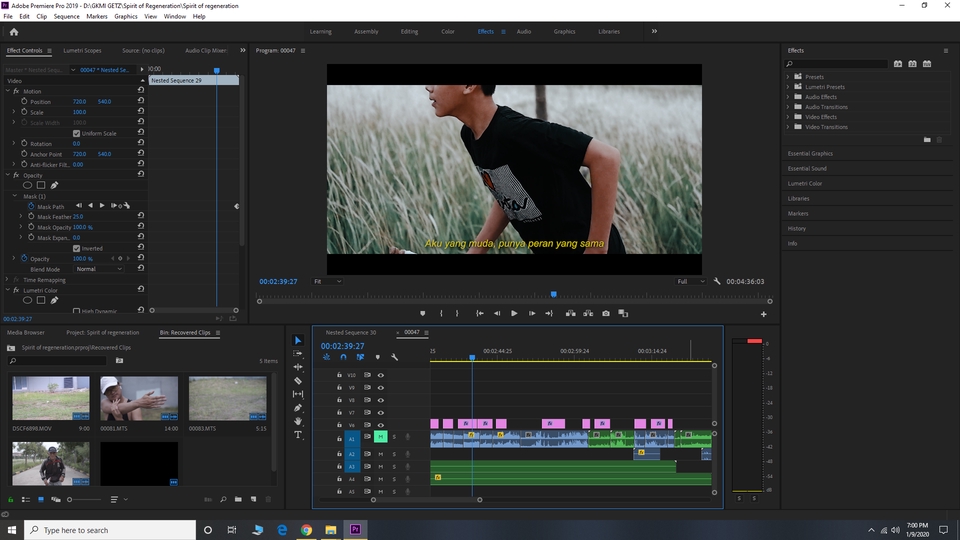Viewport: 960px width, 540px height.
Task: Select the Track Select Forward tool
Action: [x=298, y=354]
